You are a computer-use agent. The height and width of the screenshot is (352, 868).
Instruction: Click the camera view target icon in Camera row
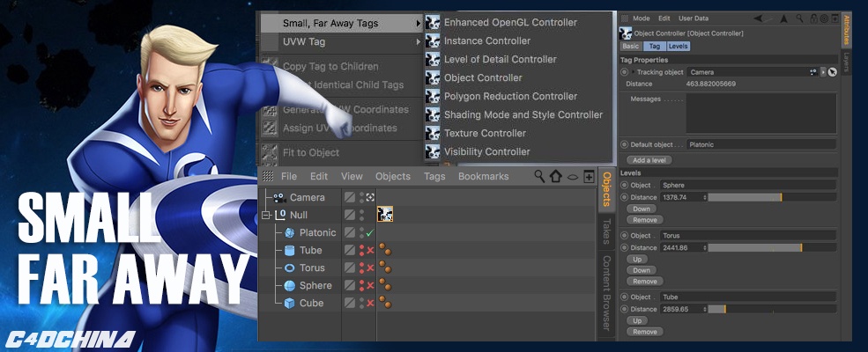(370, 197)
